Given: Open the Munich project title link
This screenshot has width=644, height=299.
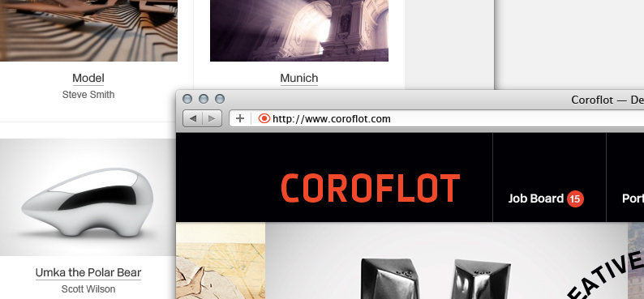Looking at the screenshot, I should [299, 78].
